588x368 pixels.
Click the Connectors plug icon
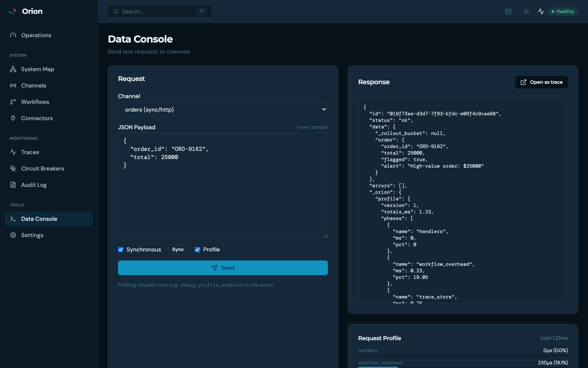(13, 118)
